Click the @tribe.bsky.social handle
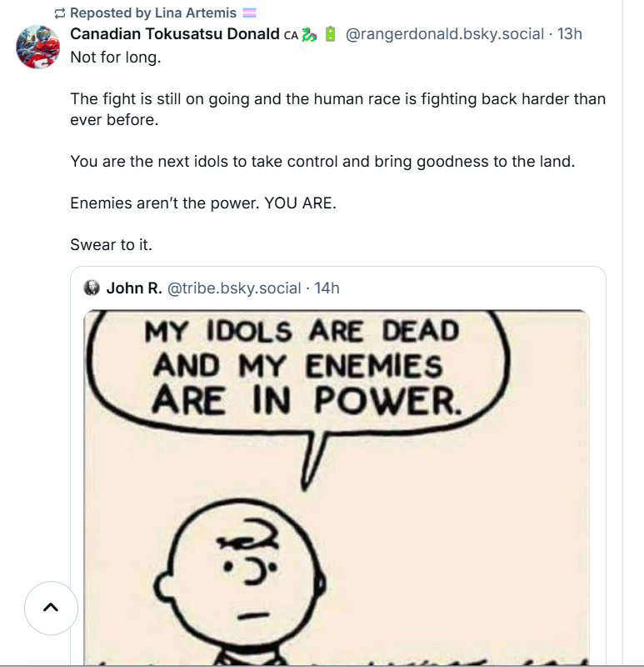This screenshot has width=644, height=667. pyautogui.click(x=234, y=288)
